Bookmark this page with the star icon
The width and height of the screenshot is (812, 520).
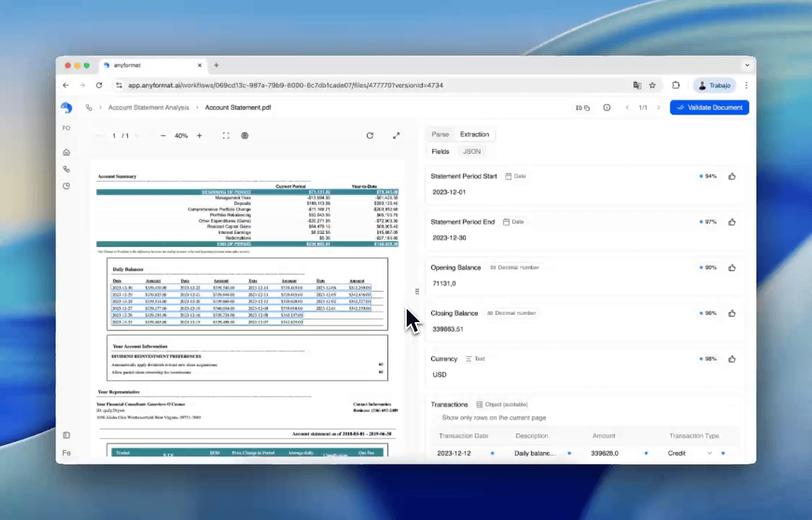652,85
